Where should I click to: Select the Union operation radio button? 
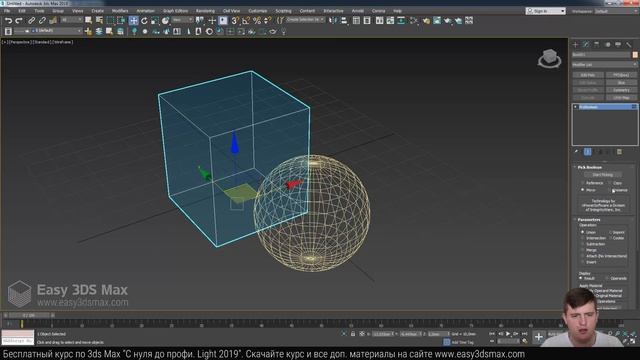click(583, 232)
